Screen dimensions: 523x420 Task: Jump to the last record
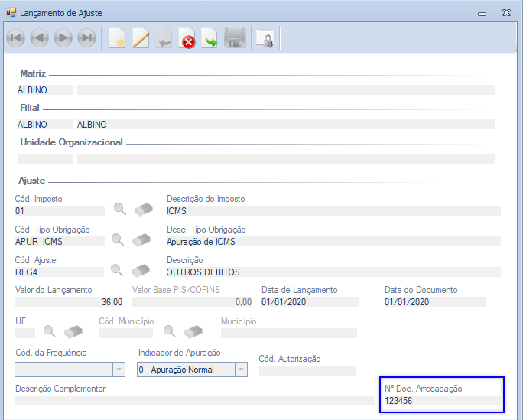pos(87,37)
